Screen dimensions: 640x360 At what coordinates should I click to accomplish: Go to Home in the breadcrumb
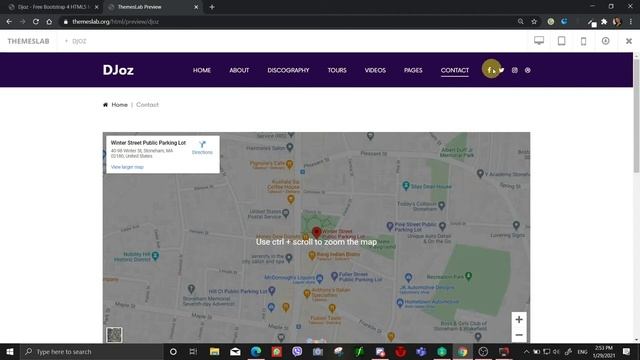pyautogui.click(x=119, y=105)
